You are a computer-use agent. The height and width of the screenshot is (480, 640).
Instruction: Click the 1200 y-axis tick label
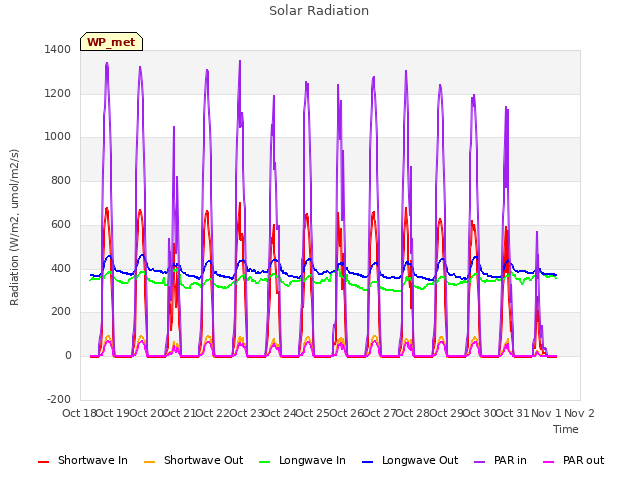point(58,93)
